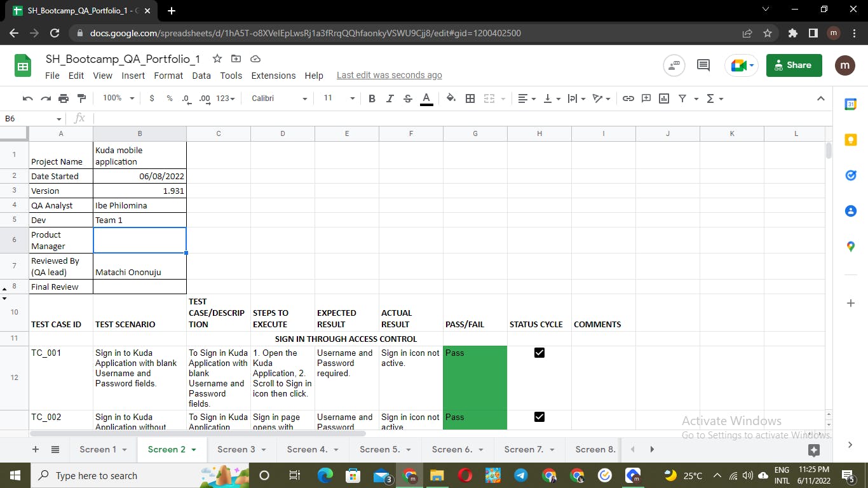The height and width of the screenshot is (488, 868).
Task: Star the SH_Bootcamp_QA_Portfolio_1 document
Action: (217, 58)
